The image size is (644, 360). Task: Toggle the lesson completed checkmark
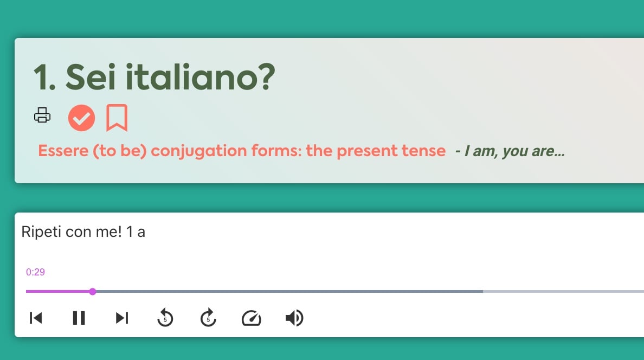(81, 118)
